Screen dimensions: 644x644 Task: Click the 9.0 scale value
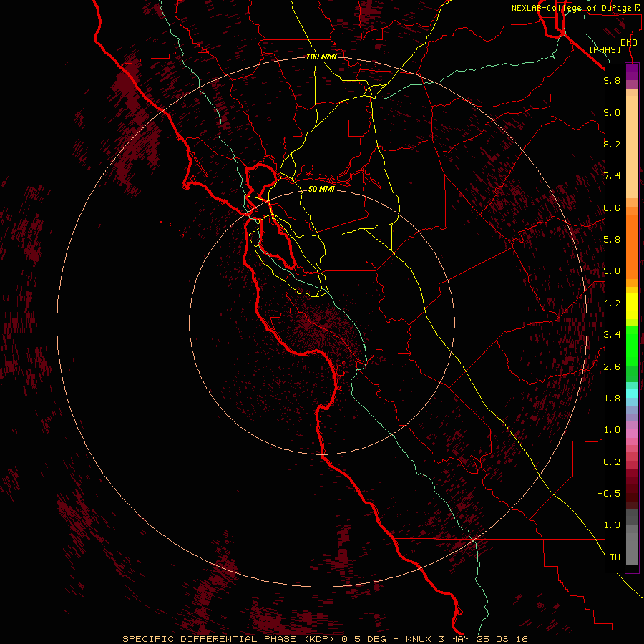click(x=612, y=112)
